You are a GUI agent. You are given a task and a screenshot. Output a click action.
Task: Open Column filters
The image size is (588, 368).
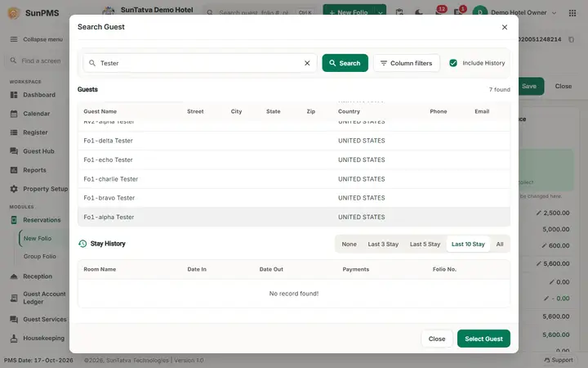[407, 63]
